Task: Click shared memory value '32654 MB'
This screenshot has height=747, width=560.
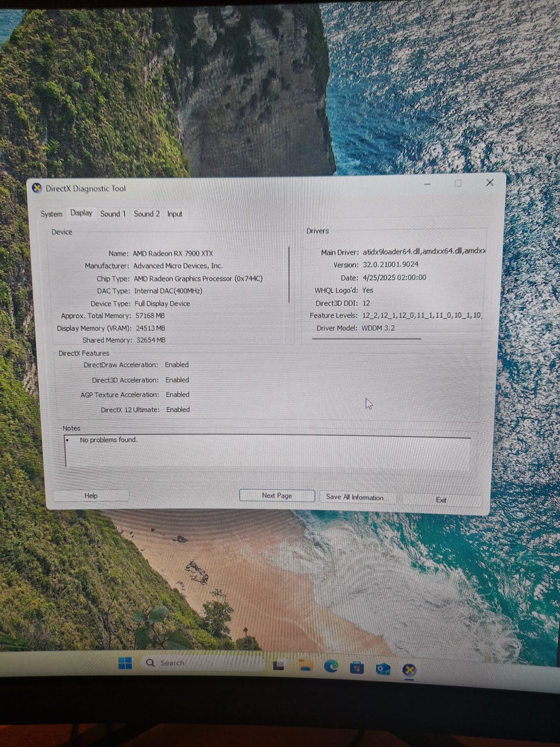Action: click(151, 340)
